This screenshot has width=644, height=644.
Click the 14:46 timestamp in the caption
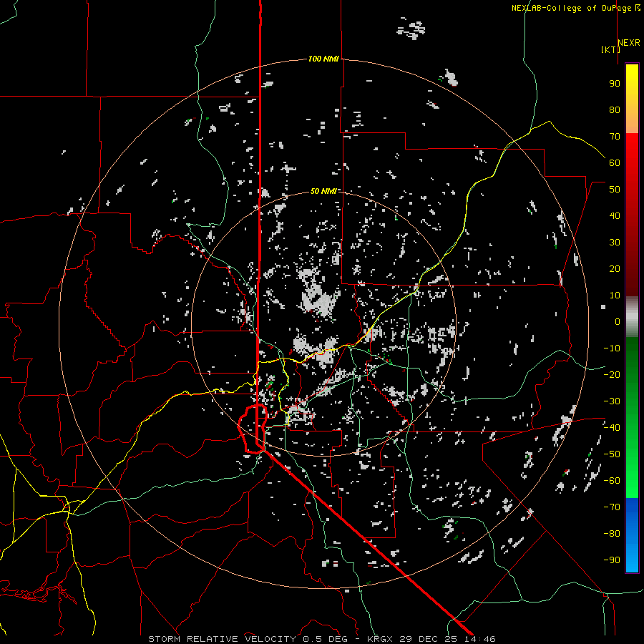coord(479,639)
